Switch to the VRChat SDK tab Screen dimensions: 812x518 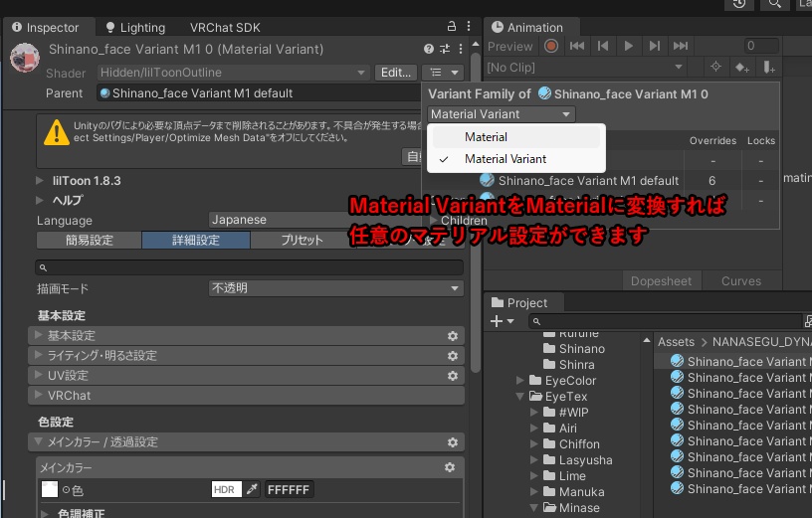(x=225, y=28)
